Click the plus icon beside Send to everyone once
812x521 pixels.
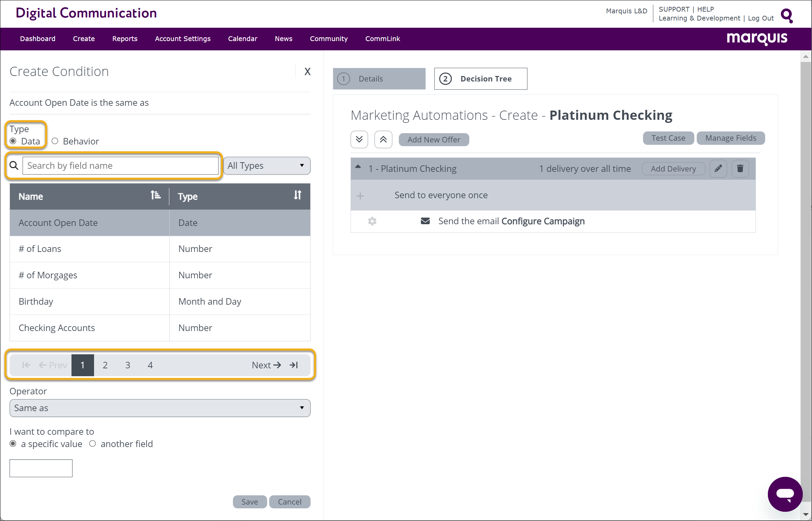point(360,195)
